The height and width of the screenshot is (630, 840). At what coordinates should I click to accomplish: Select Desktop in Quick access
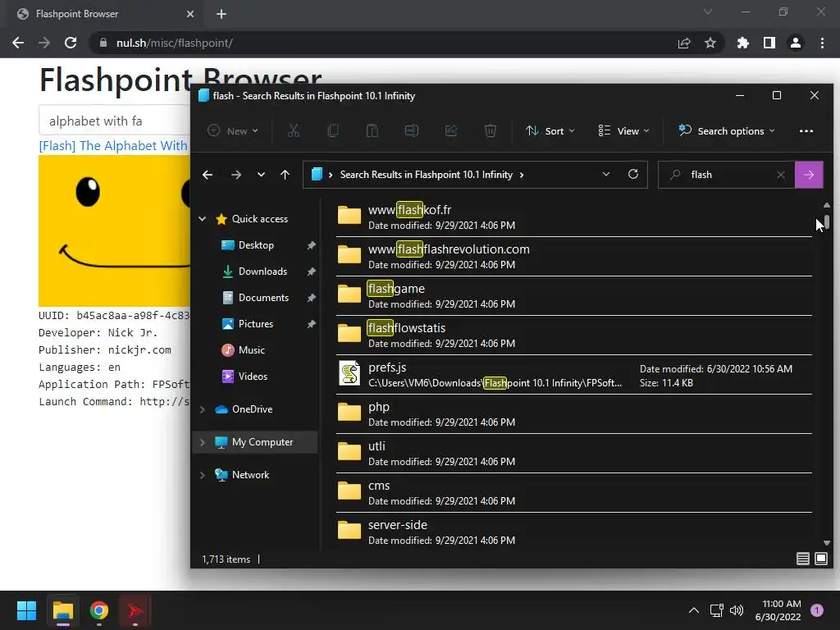coord(256,244)
